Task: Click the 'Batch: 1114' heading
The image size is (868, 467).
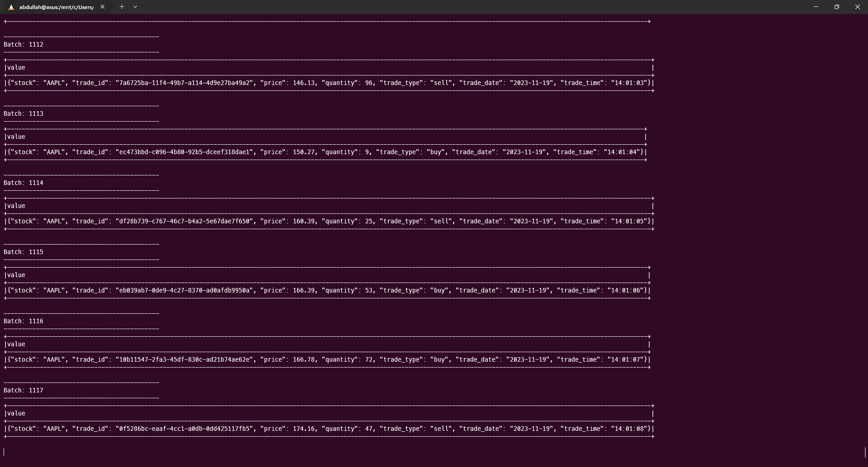Action: tap(24, 183)
